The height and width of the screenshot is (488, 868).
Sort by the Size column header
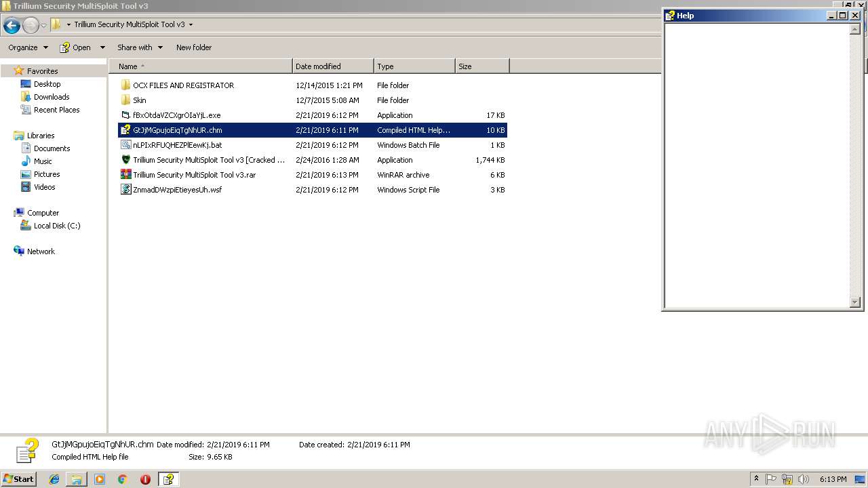coord(482,66)
